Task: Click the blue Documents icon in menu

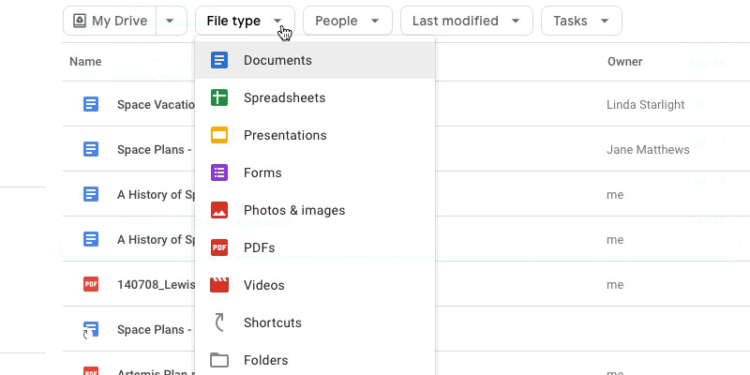Action: 219,60
